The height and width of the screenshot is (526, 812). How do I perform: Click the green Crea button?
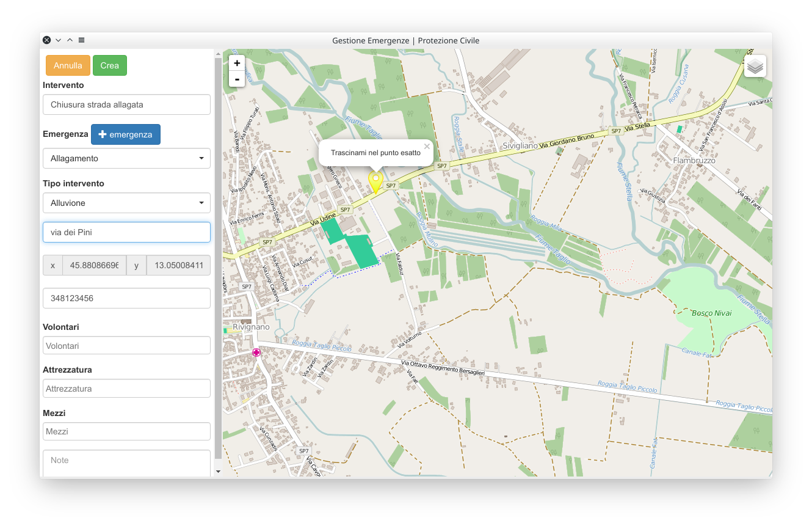pyautogui.click(x=110, y=65)
